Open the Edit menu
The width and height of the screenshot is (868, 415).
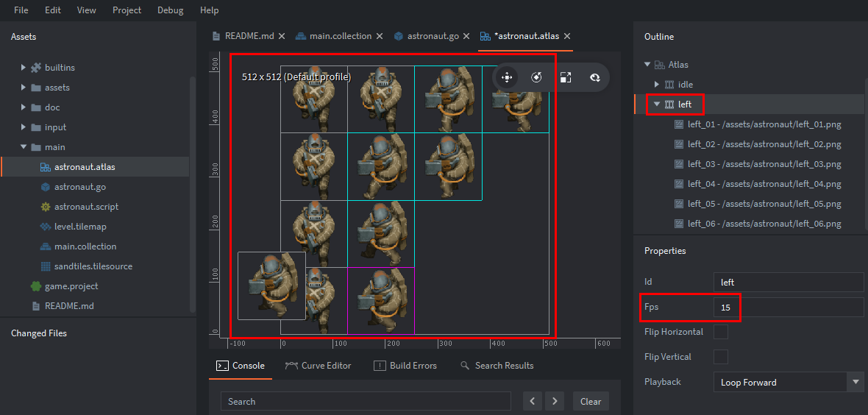tap(53, 10)
